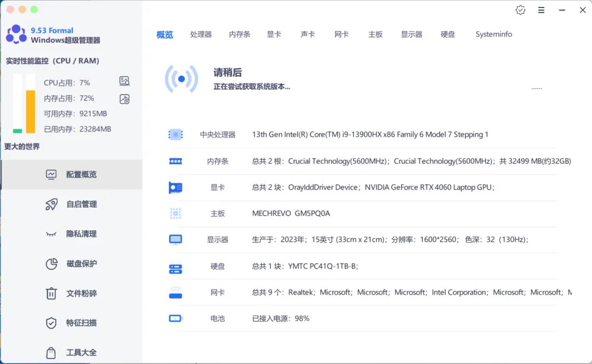592x364 pixels.
Task: Click the macOS-style yellow dot
Action: [22, 9]
